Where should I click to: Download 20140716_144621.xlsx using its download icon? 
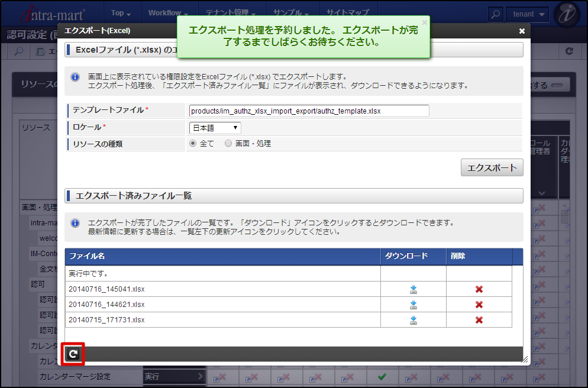pos(413,305)
